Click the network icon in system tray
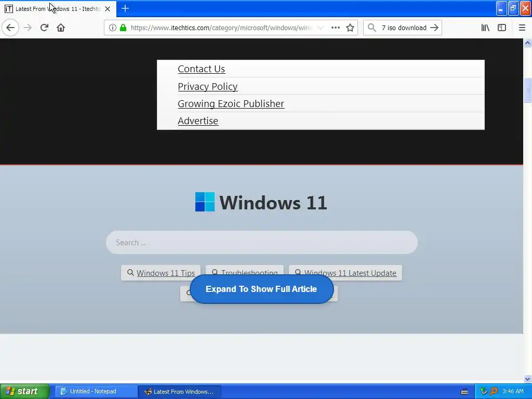 point(484,391)
